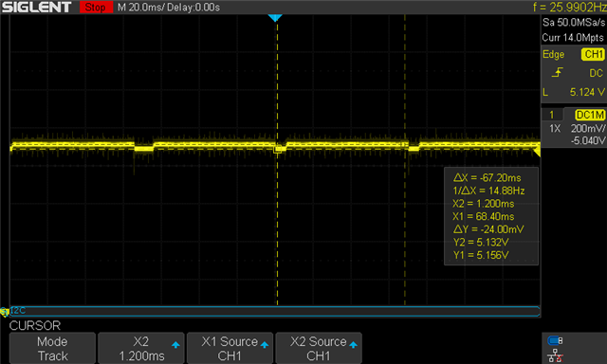Click the Edge trigger type label
This screenshot has width=607, height=364.
tap(554, 55)
